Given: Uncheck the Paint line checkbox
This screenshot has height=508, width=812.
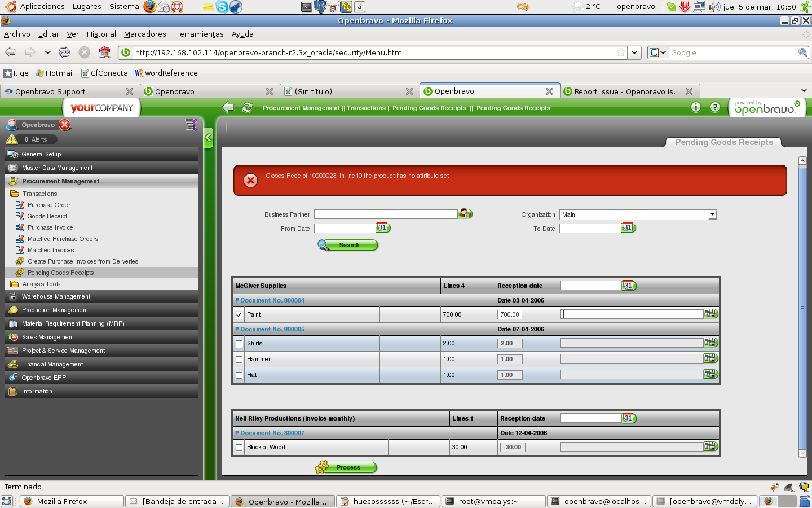Looking at the screenshot, I should (x=239, y=315).
